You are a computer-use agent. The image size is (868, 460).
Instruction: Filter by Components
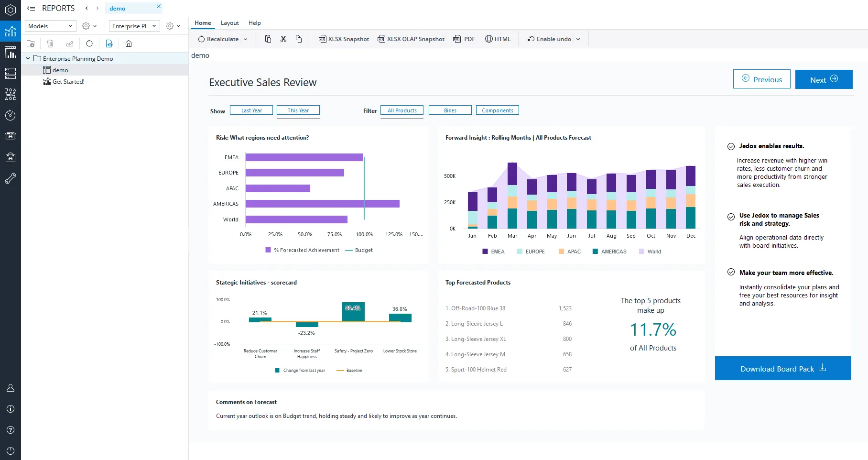point(498,110)
